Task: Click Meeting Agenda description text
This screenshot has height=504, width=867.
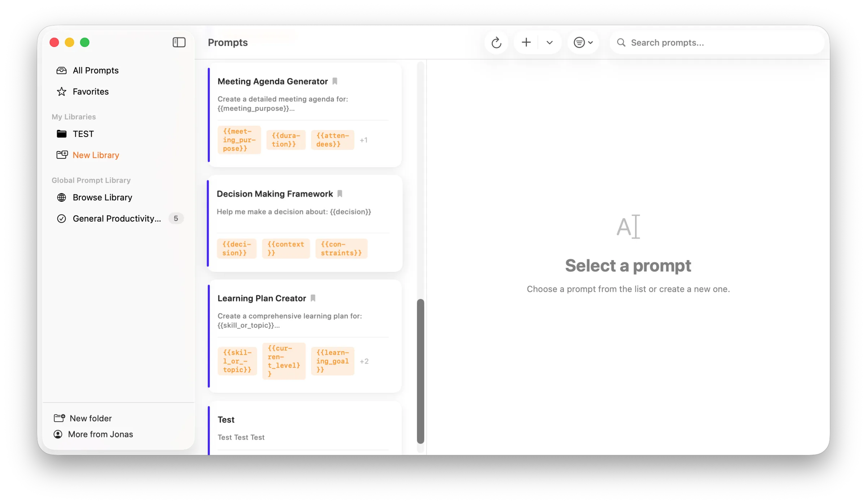Action: point(282,104)
